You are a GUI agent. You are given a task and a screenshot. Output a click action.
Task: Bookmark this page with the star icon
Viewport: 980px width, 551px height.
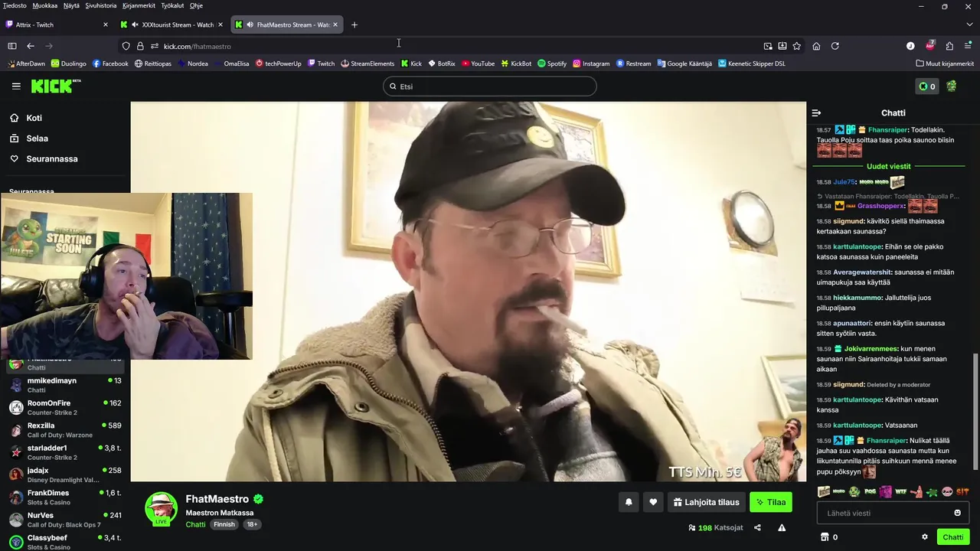tap(797, 46)
